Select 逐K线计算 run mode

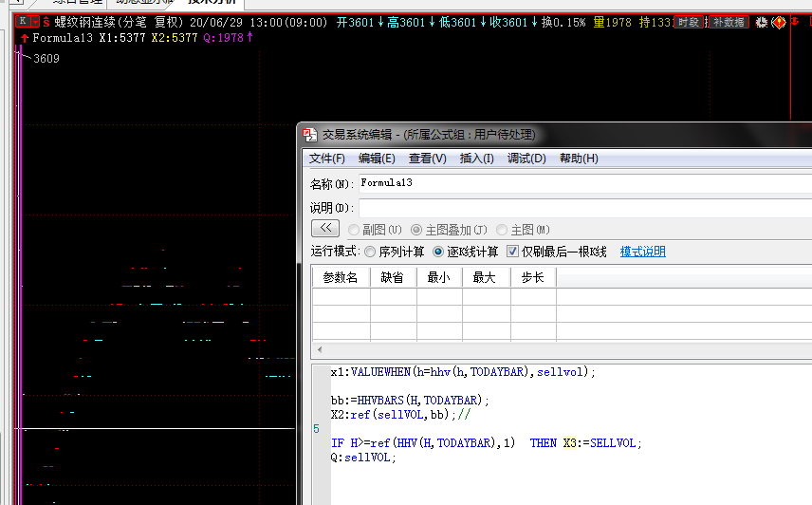click(438, 252)
